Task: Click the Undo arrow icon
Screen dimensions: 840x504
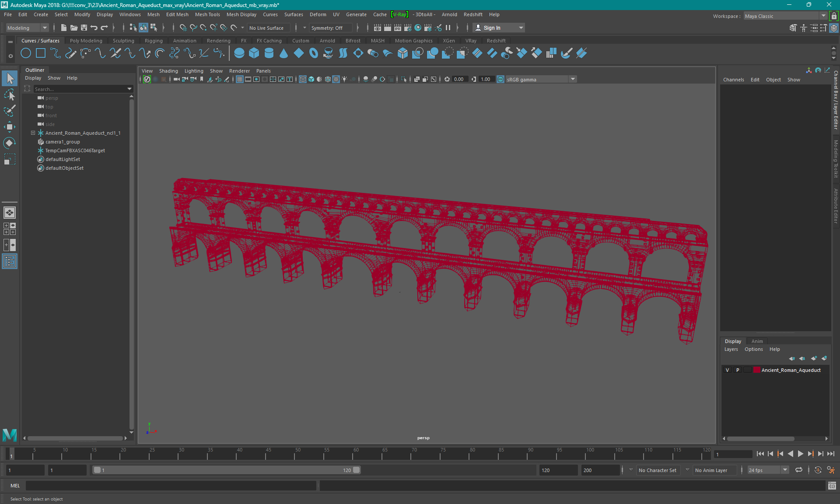Action: tap(94, 28)
